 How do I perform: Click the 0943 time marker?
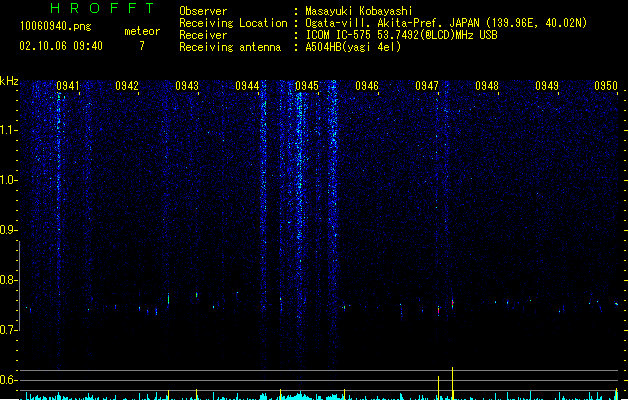tap(187, 86)
